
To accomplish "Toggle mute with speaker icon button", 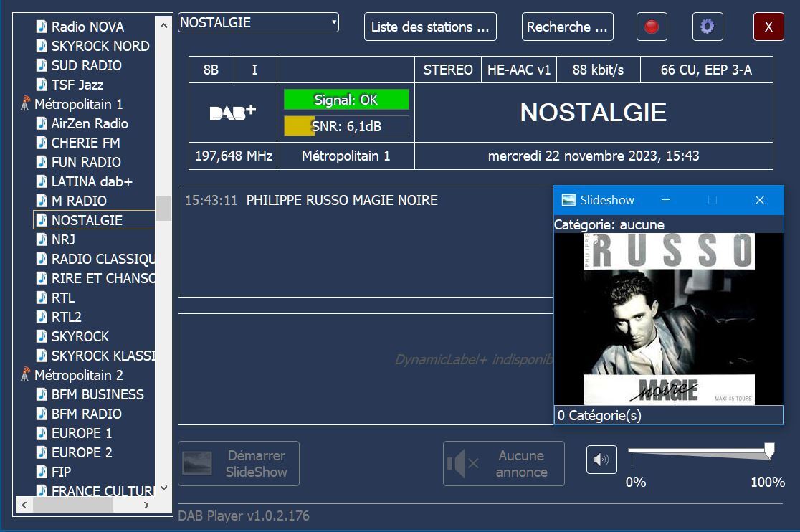I will point(601,460).
